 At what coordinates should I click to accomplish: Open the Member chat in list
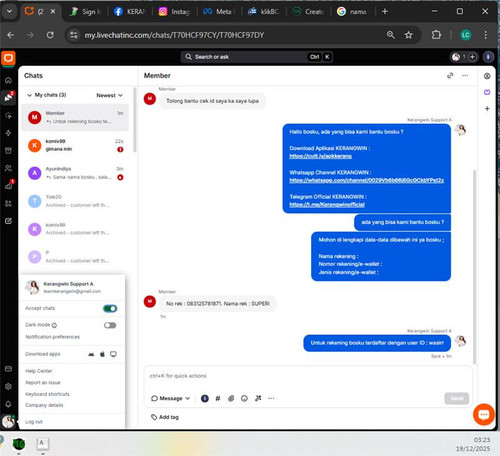point(75,117)
